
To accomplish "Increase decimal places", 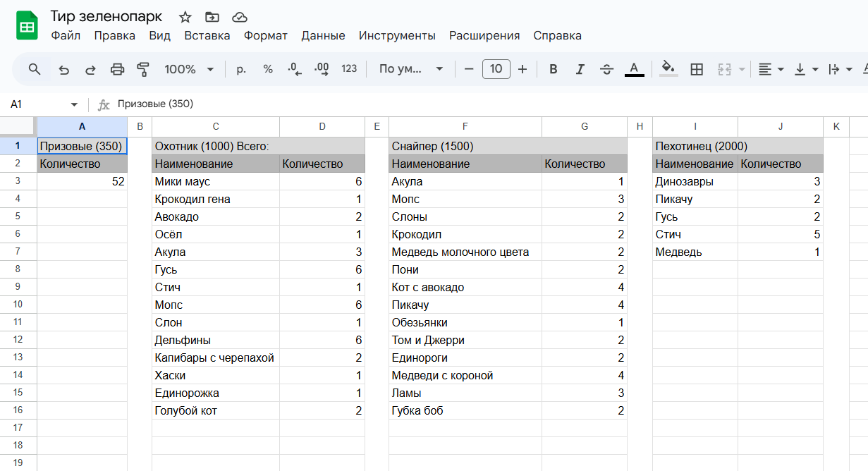I will pyautogui.click(x=322, y=69).
